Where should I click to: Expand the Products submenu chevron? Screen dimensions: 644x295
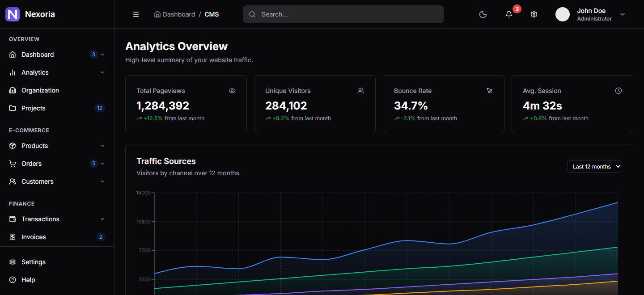point(102,146)
